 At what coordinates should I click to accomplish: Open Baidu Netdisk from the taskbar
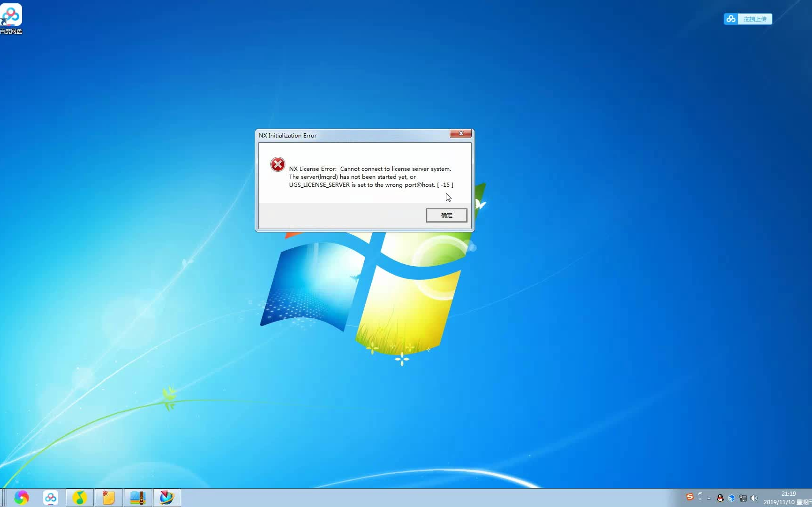pos(51,498)
